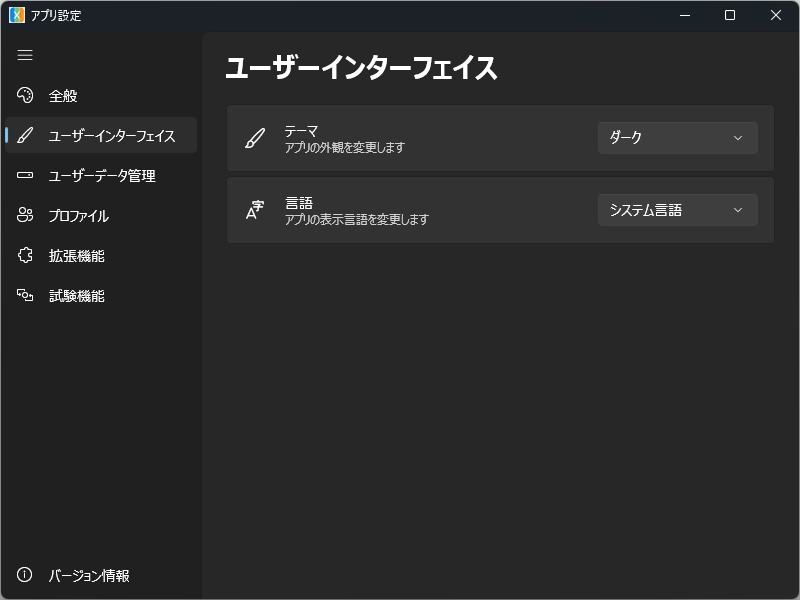Click the テーマ setting title

pyautogui.click(x=301, y=131)
